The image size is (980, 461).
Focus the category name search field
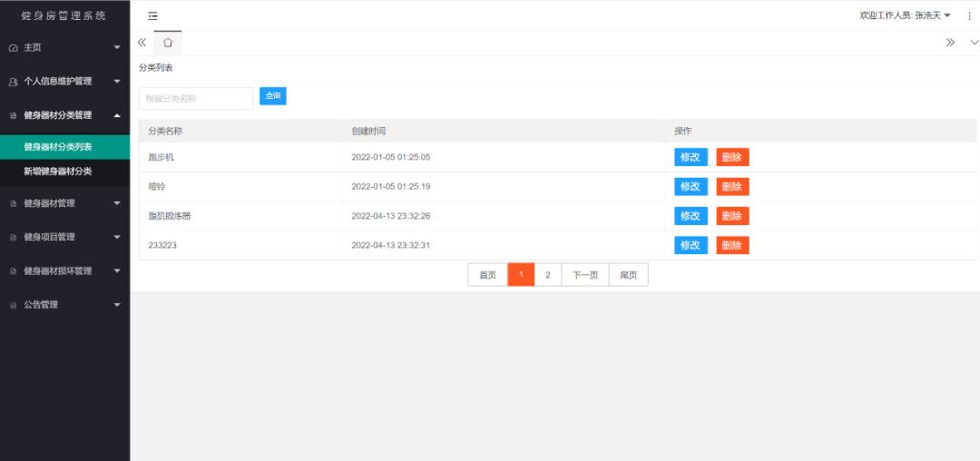[x=195, y=98]
